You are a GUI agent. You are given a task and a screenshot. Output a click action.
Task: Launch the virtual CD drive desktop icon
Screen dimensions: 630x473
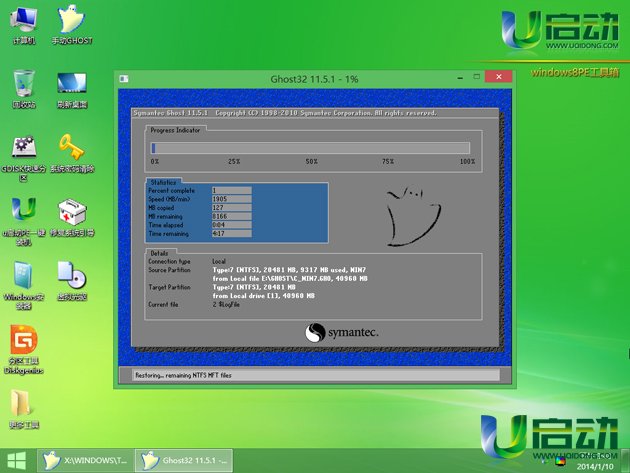point(72,281)
